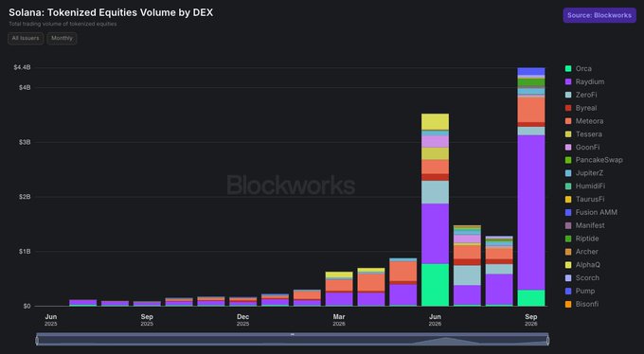Click the Scorch legend label
The image size is (644, 354).
(x=587, y=278)
